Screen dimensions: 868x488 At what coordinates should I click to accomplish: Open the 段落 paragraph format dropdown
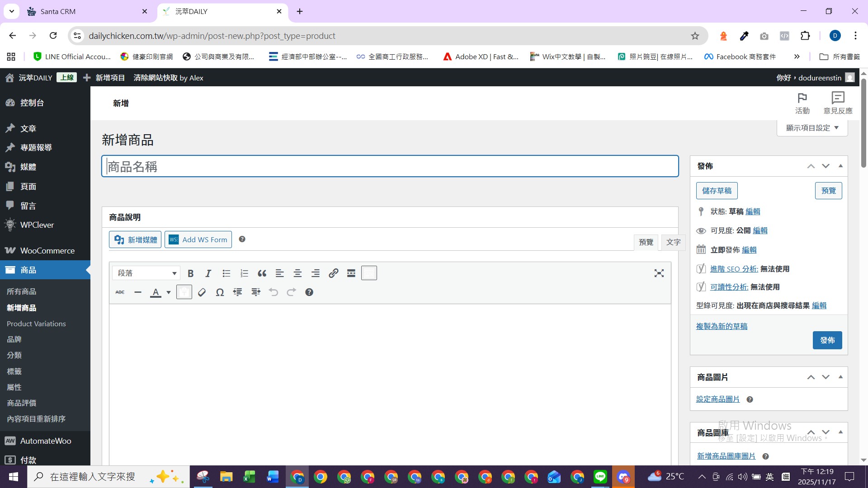pos(146,273)
